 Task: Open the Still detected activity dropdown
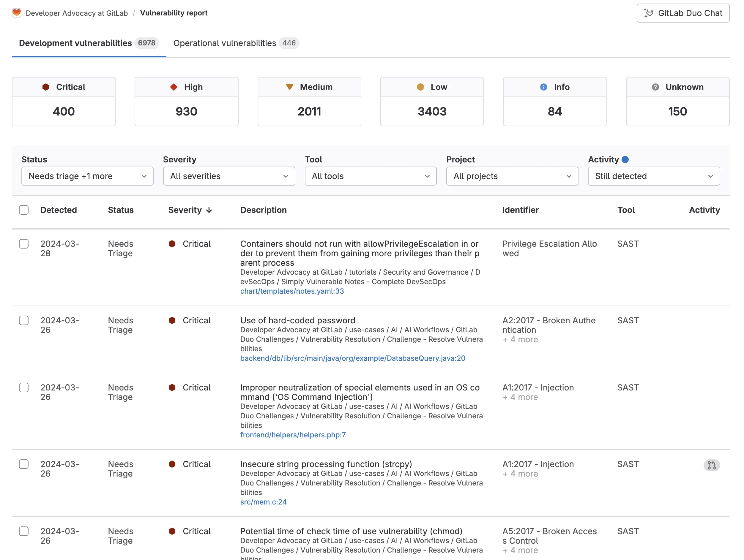pyautogui.click(x=653, y=176)
